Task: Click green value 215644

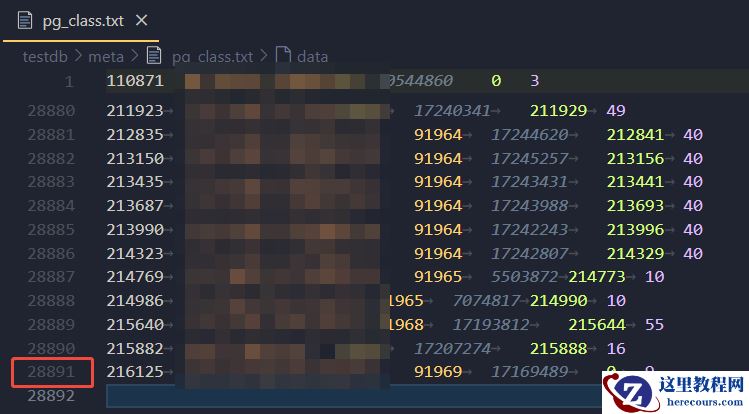Action: pos(597,325)
